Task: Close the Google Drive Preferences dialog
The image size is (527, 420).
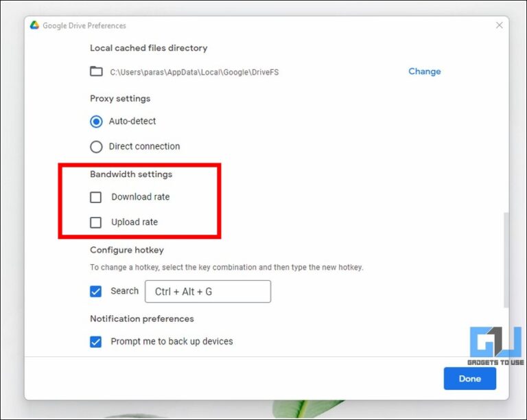Action: tap(500, 25)
